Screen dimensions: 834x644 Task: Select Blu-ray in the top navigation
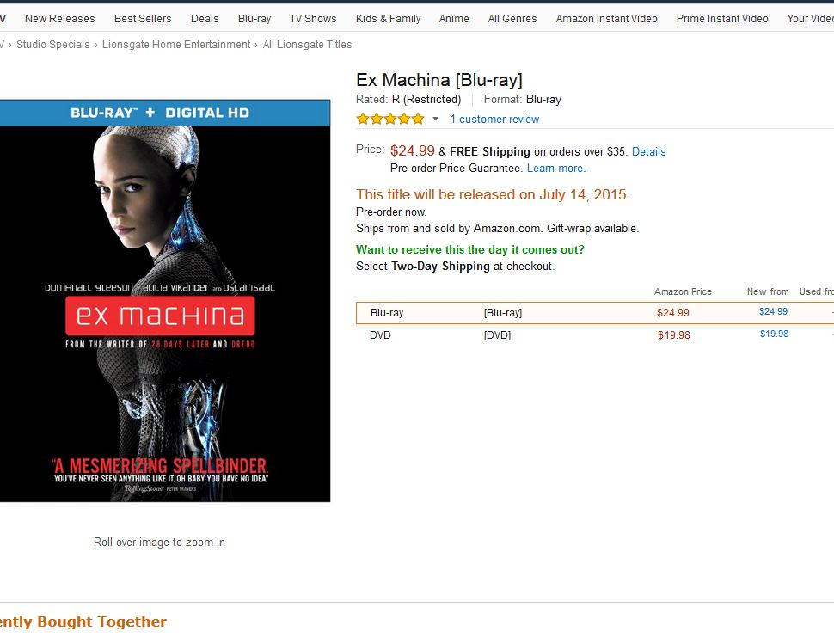click(x=254, y=19)
